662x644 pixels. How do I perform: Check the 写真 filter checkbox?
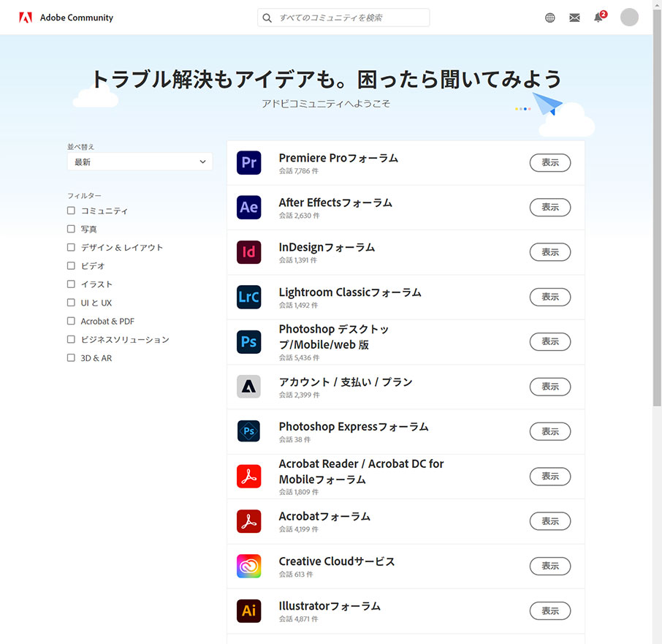(71, 229)
